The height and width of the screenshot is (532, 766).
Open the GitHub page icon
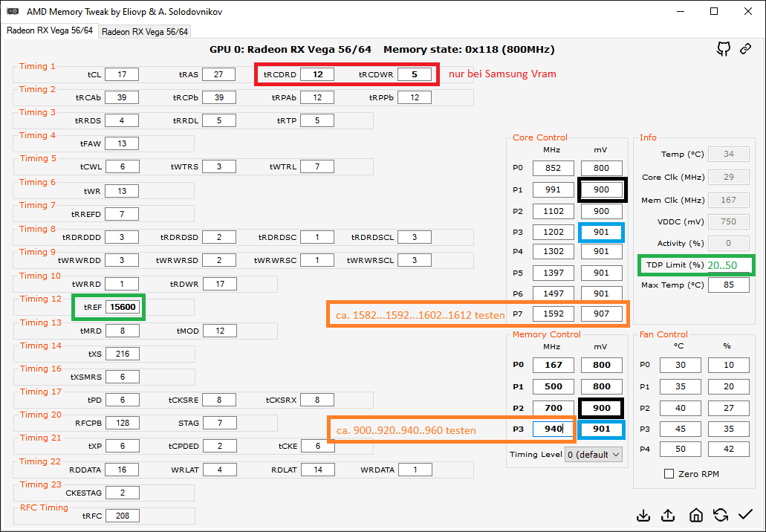tap(724, 49)
